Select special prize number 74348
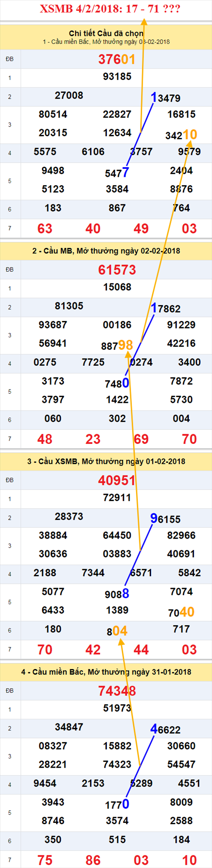 [117, 691]
